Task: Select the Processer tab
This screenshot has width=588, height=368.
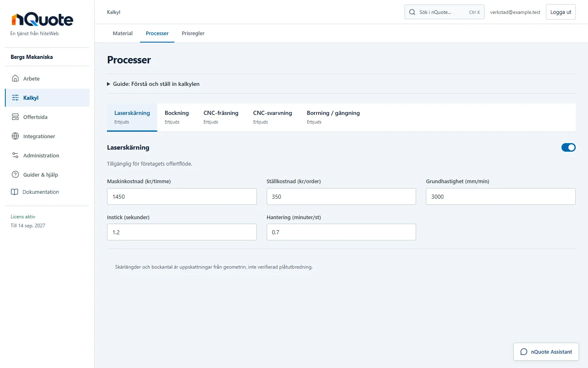Action: 157,34
